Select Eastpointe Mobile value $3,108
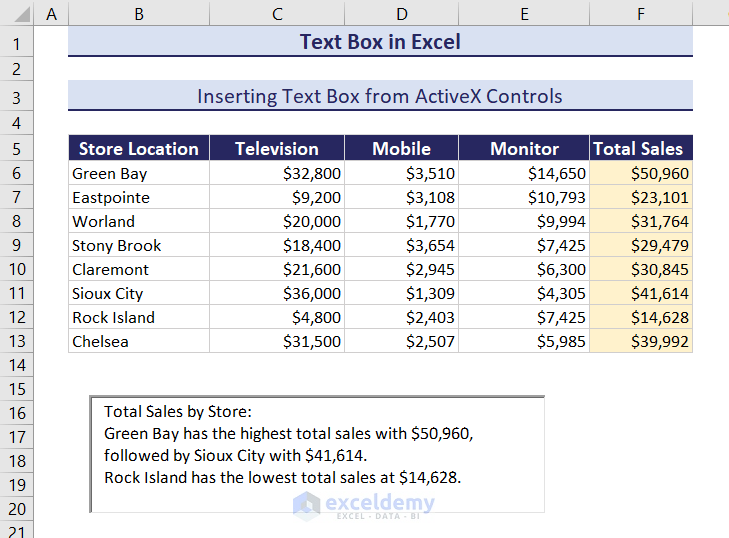Viewport: 729px width, 538px height. 401,197
